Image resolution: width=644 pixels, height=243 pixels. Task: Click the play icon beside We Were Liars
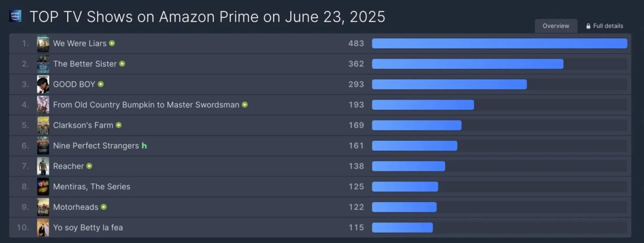[112, 44]
